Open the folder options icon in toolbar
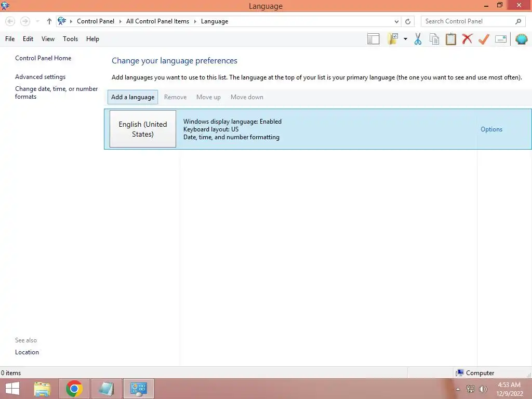This screenshot has width=532, height=399. [x=393, y=39]
